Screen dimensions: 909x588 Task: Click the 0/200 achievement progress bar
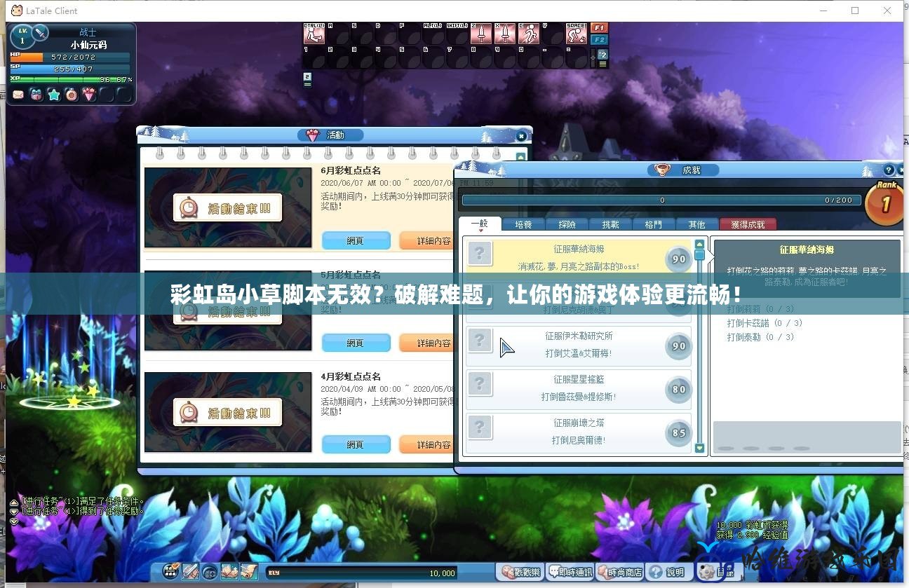point(662,200)
